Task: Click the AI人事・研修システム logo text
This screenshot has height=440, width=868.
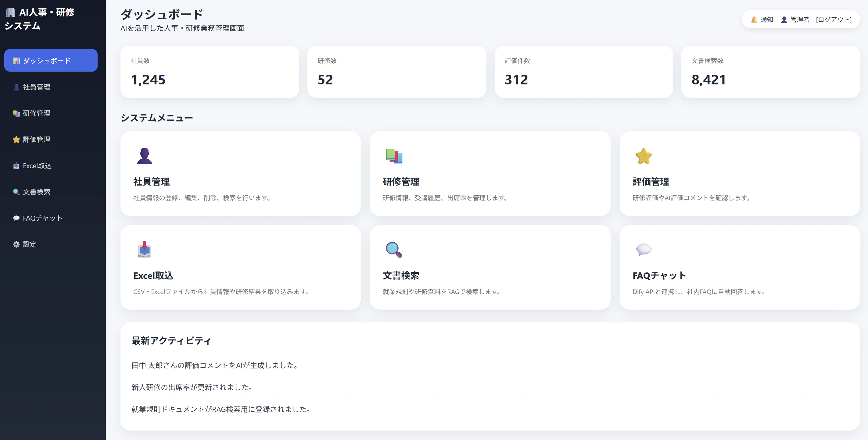Action: [x=40, y=19]
